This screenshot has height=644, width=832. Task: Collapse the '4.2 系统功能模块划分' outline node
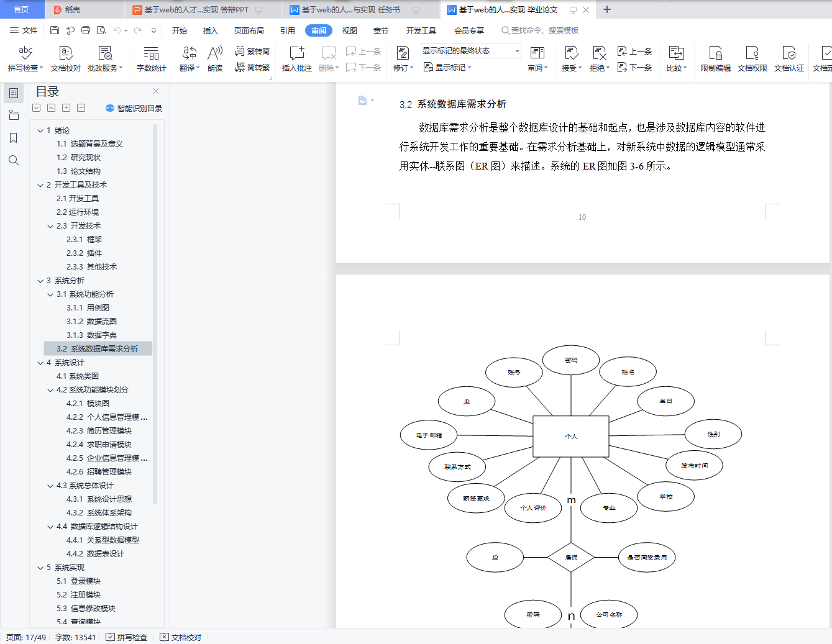(50, 390)
